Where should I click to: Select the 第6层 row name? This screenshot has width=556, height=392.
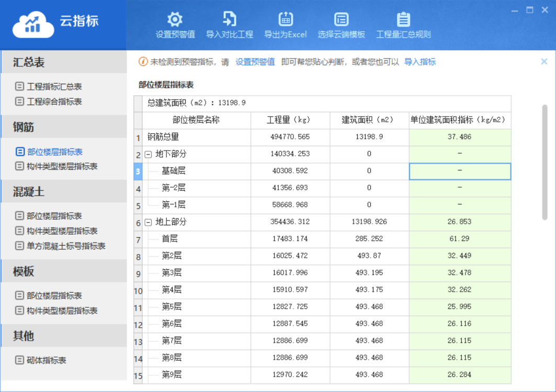pos(172,324)
